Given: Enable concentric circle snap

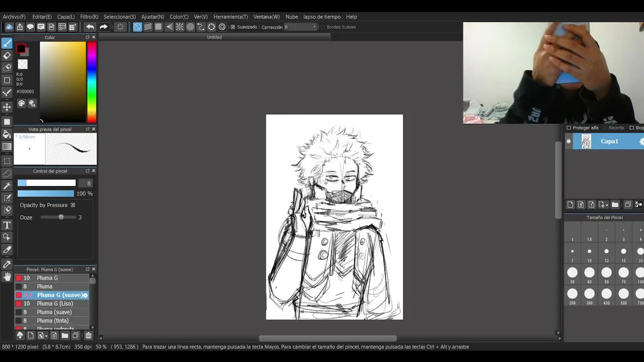Looking at the screenshot, I should 190,27.
